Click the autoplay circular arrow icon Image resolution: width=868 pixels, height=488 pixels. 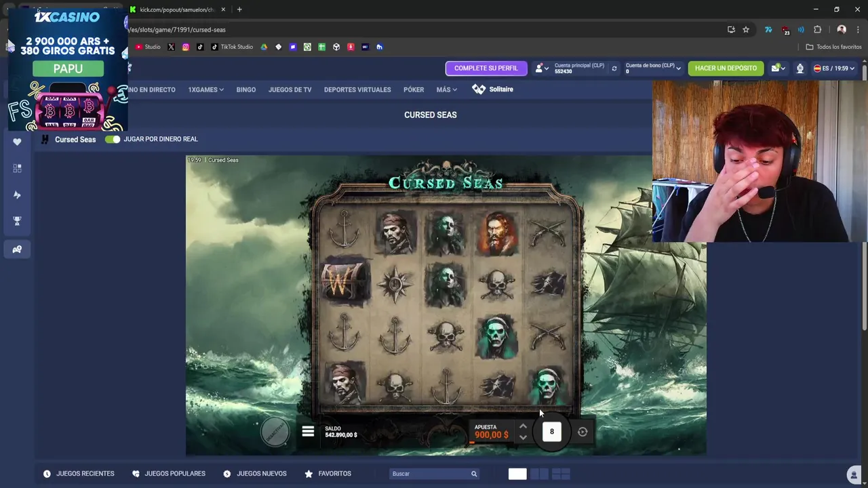583,432
